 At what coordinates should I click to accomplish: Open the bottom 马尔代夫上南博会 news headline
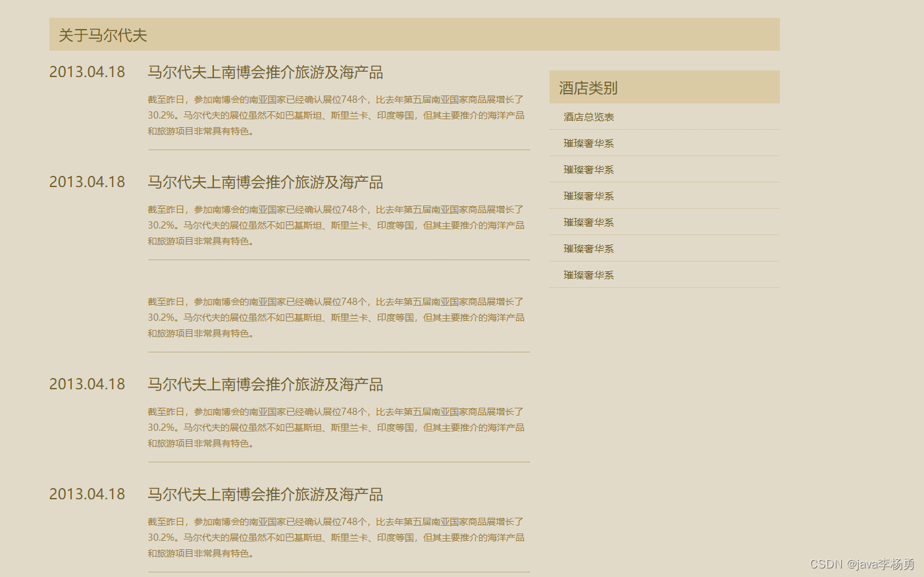click(266, 494)
